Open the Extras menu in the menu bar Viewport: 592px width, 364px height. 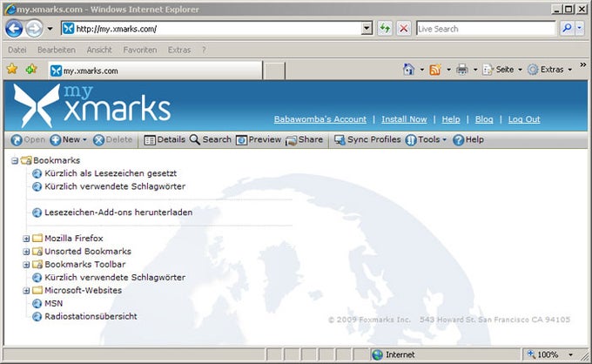[179, 50]
